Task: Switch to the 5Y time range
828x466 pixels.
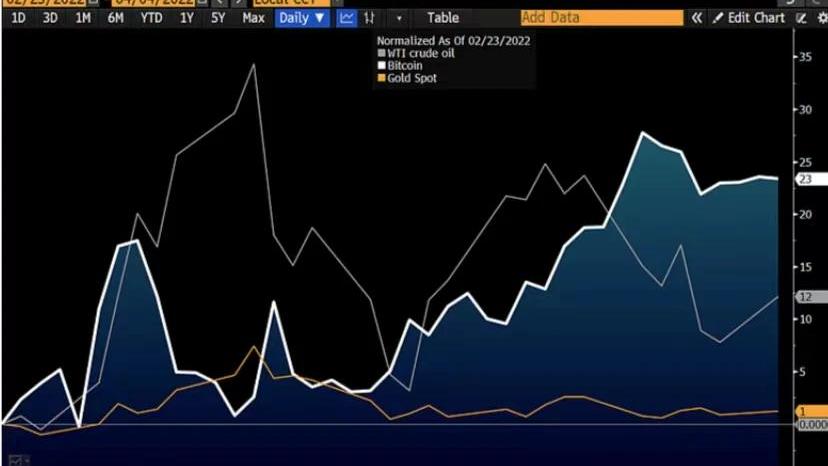Action: pyautogui.click(x=218, y=18)
